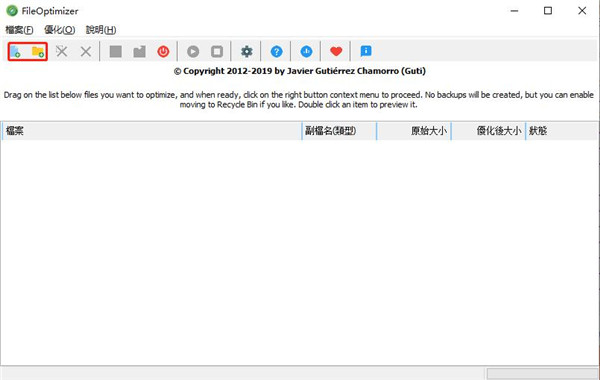Click the gray factory-shaped toolbar icon
Image resolution: width=600 pixels, height=380 pixels.
coord(139,51)
